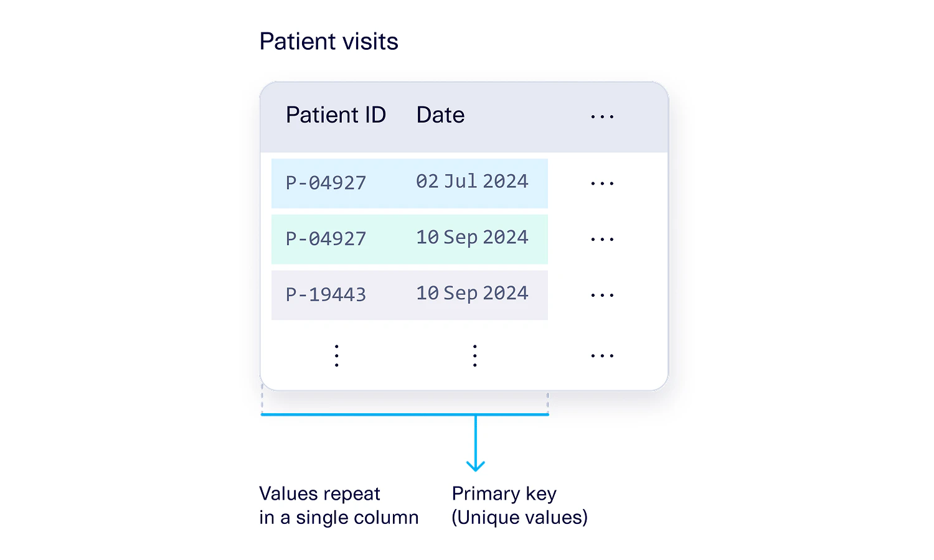Click the vertical dots under Patient ID column
934x560 pixels.
336,356
